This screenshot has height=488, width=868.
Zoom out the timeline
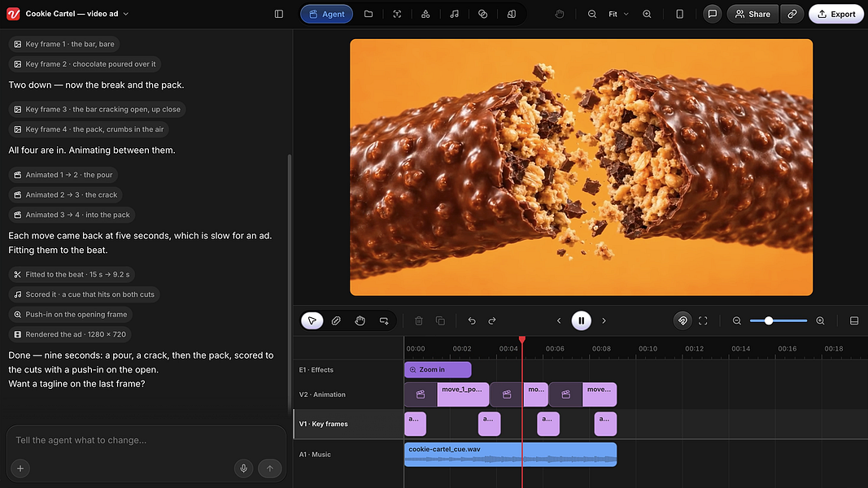pos(737,321)
